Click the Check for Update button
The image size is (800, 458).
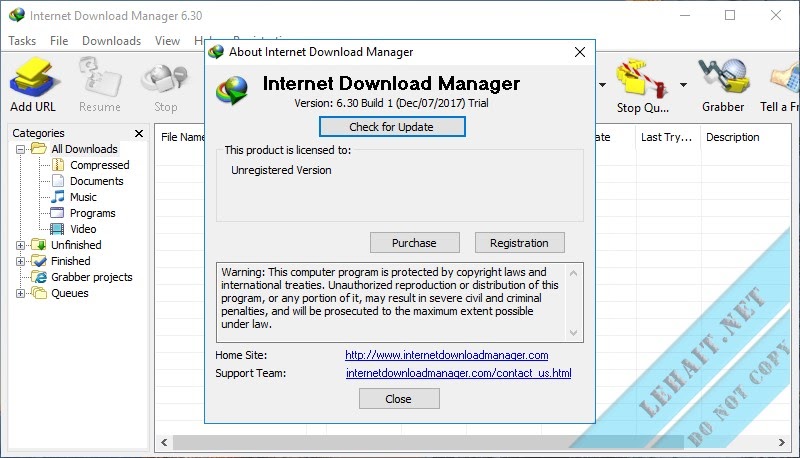pyautogui.click(x=392, y=126)
